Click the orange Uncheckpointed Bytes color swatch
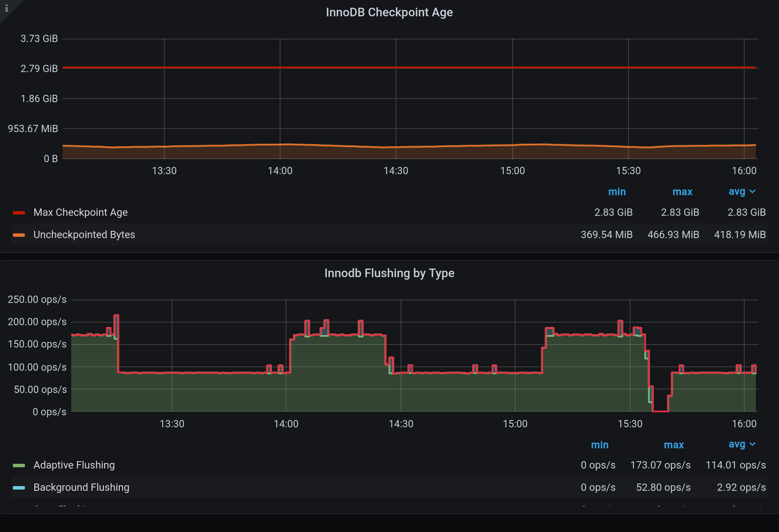The image size is (779, 532). pos(19,235)
